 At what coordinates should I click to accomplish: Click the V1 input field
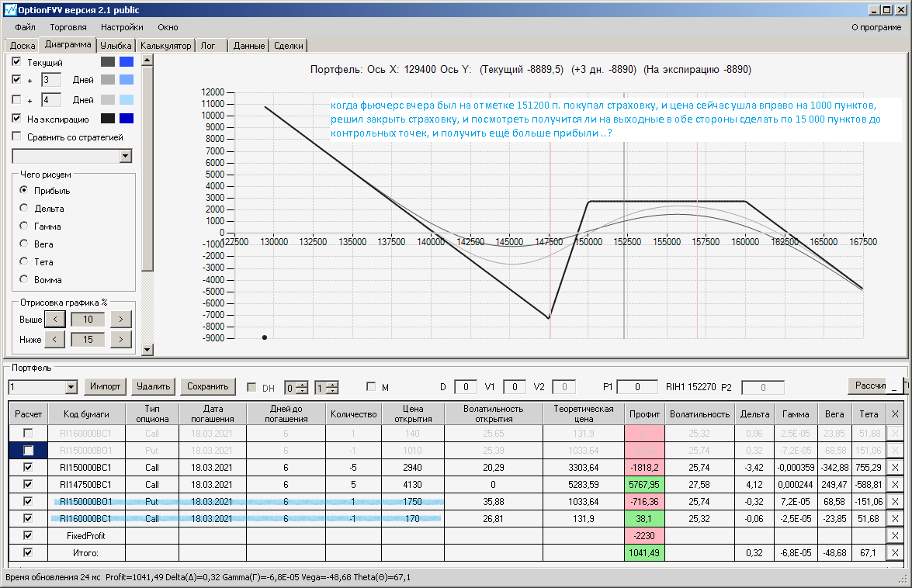(514, 387)
